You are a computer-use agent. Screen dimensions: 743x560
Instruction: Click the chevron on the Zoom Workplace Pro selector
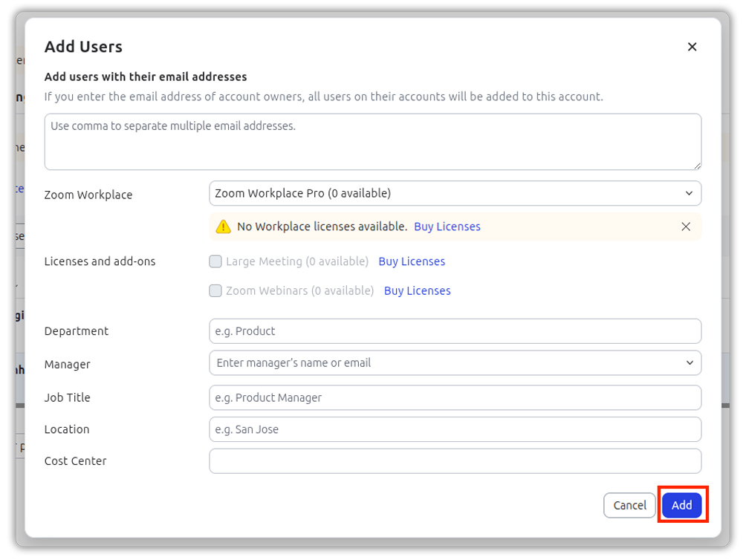pyautogui.click(x=690, y=193)
